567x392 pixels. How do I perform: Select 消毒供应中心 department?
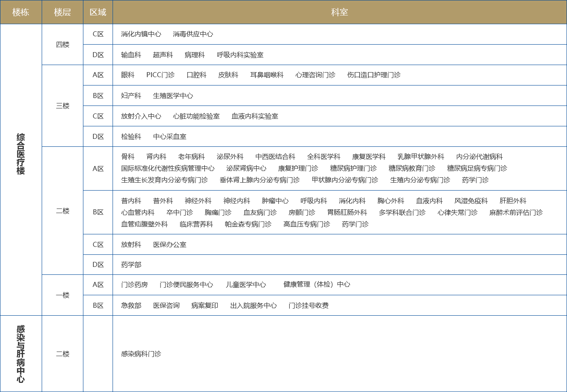click(x=193, y=34)
